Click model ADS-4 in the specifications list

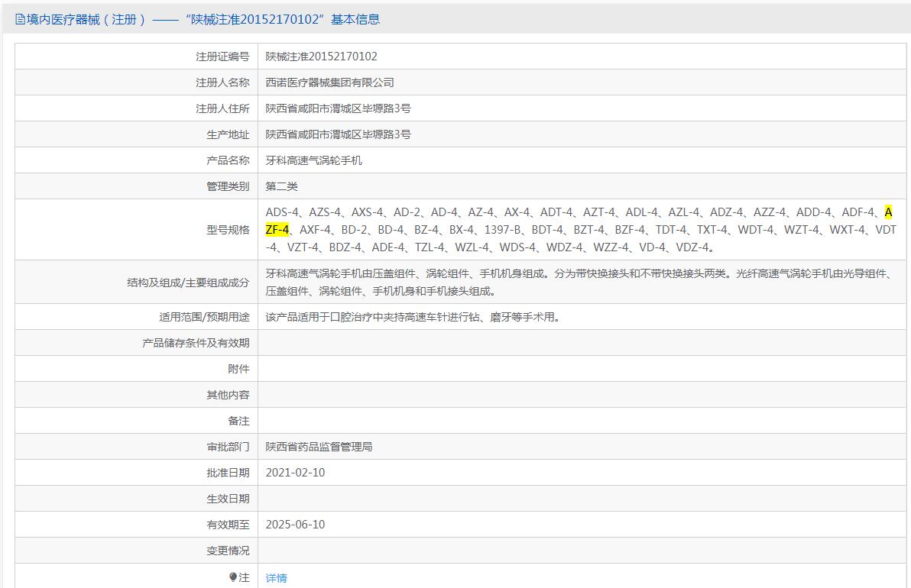[282, 212]
